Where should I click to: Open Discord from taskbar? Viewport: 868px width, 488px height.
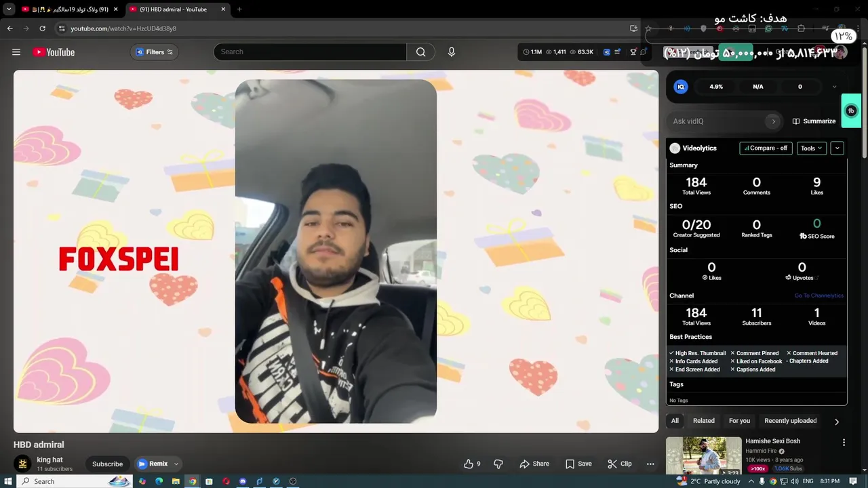[243, 481]
